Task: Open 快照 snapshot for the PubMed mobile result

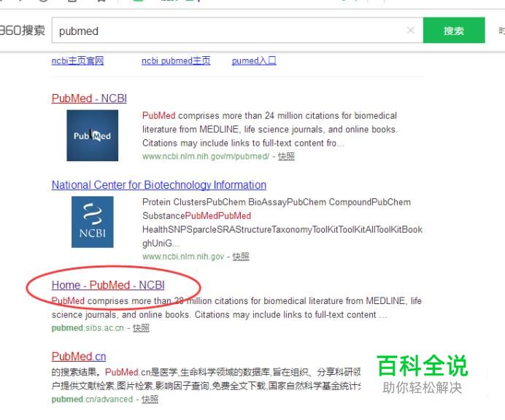Action: pos(286,157)
